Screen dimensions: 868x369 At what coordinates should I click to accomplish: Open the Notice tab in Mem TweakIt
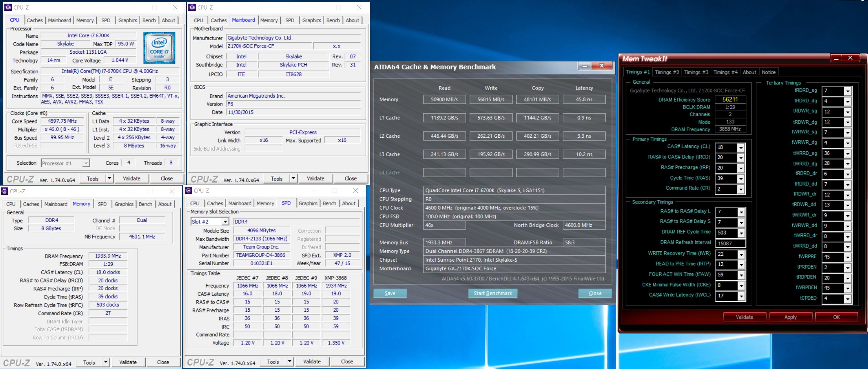[768, 72]
